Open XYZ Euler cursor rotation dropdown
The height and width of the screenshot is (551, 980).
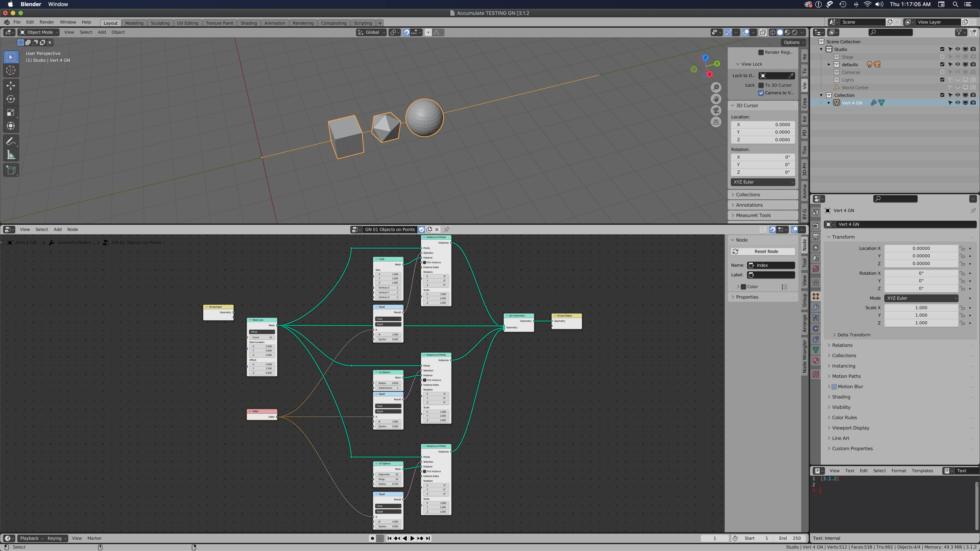coord(762,182)
